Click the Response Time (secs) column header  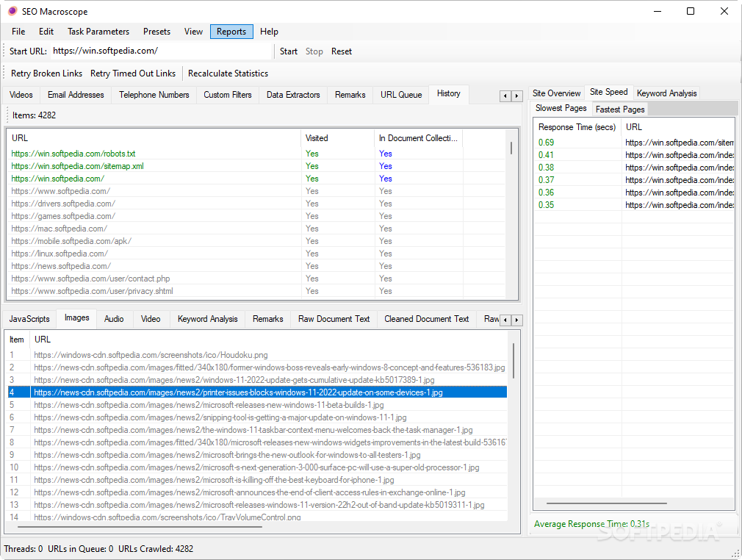[577, 127]
